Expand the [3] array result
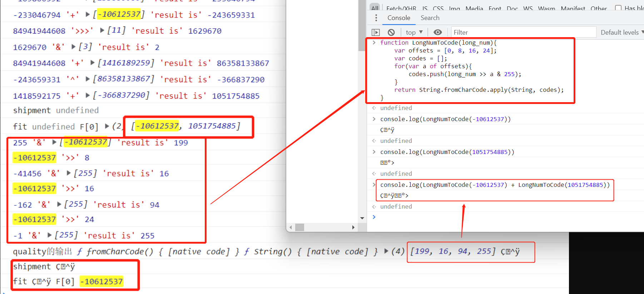Viewport: 644px width, 294px height. pyautogui.click(x=74, y=46)
